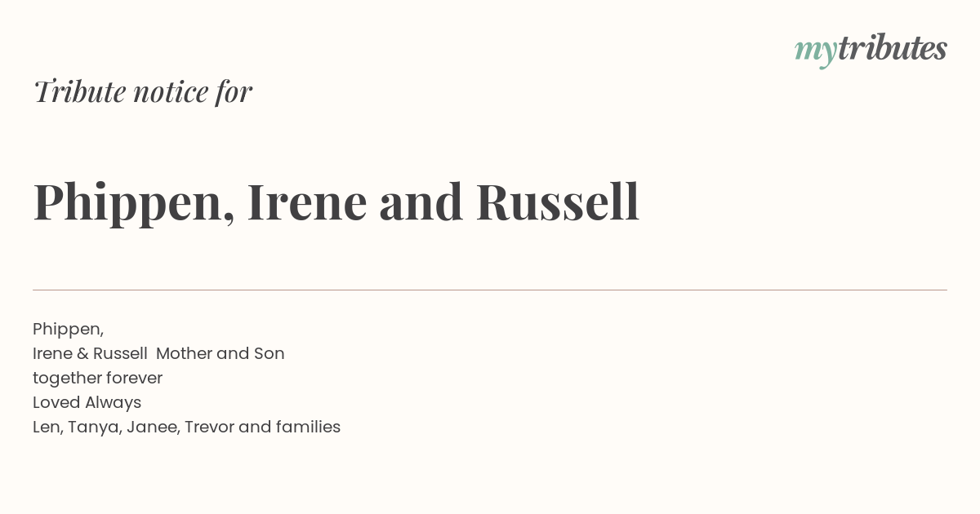Click the "Phippen," line in the notice body

(x=69, y=330)
